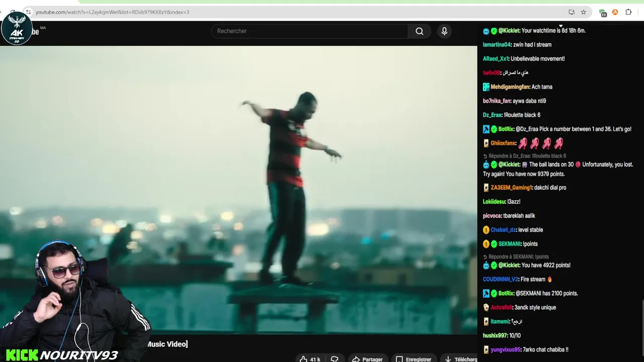Image resolution: width=644 pixels, height=362 pixels.
Task: Click the 'Unbelievable movement!' chat message
Action: 537,59
